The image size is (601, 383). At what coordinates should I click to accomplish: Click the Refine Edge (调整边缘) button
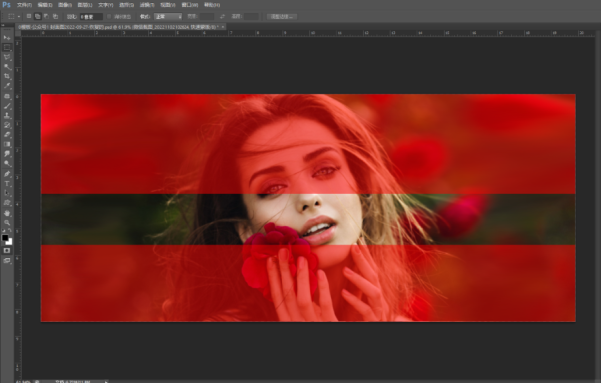(x=282, y=17)
